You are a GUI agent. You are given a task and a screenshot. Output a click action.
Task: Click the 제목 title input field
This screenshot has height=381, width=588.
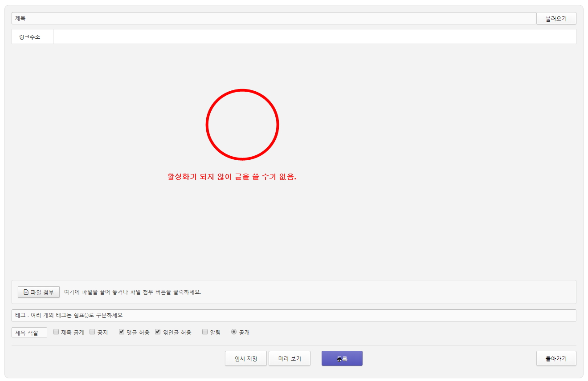click(x=274, y=18)
